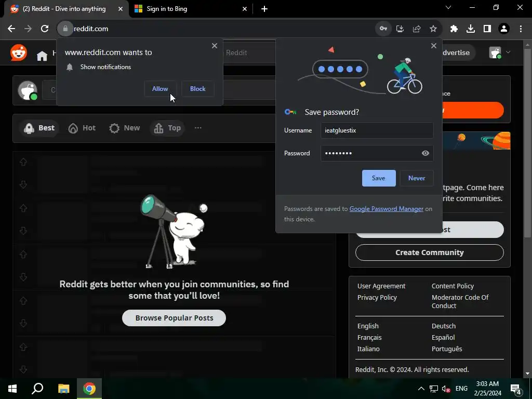The height and width of the screenshot is (399, 532).
Task: Select Top feed sort
Action: pyautogui.click(x=167, y=128)
